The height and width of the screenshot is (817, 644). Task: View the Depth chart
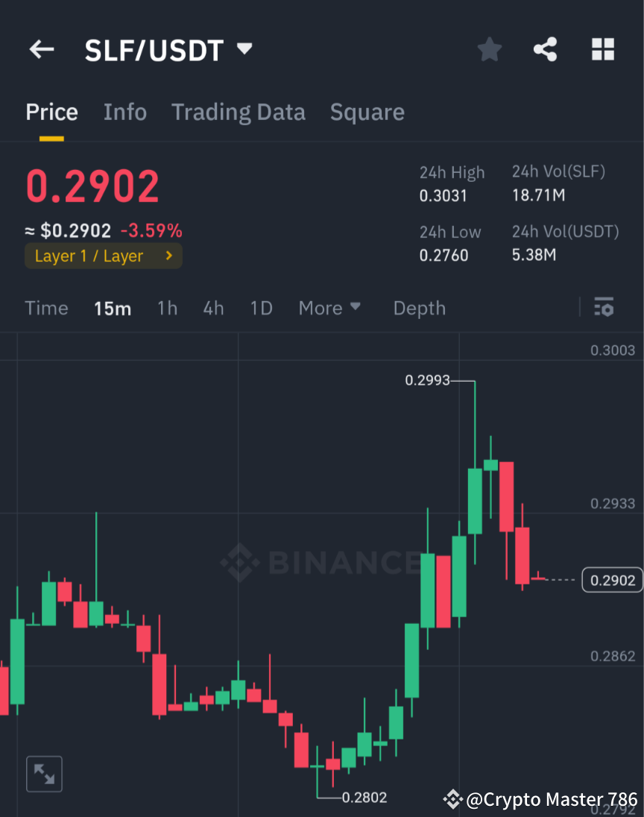(419, 307)
